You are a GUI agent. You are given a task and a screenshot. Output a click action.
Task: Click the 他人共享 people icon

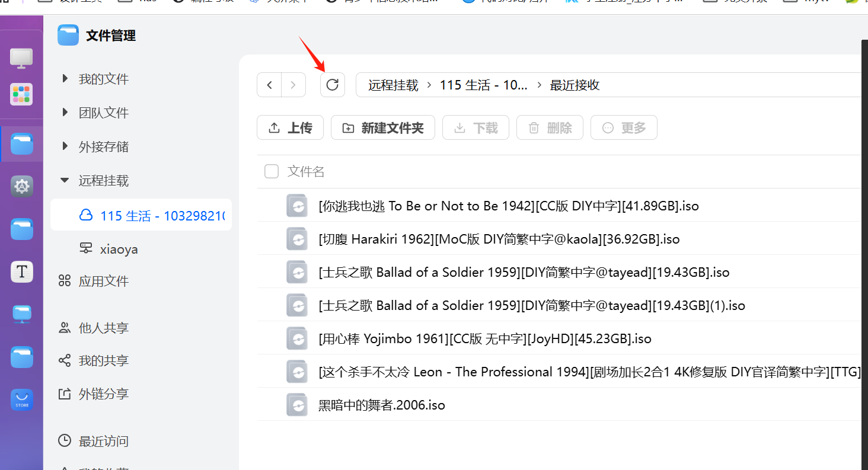65,328
